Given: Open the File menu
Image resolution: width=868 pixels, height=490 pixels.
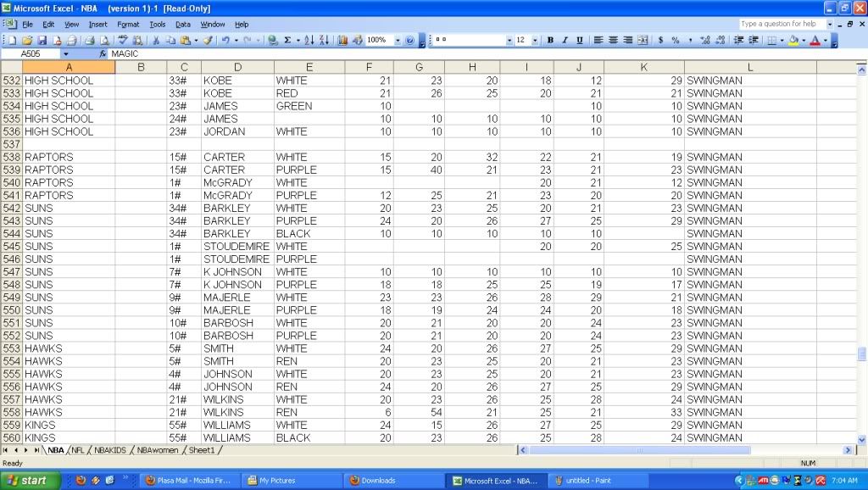Looking at the screenshot, I should tap(28, 25).
